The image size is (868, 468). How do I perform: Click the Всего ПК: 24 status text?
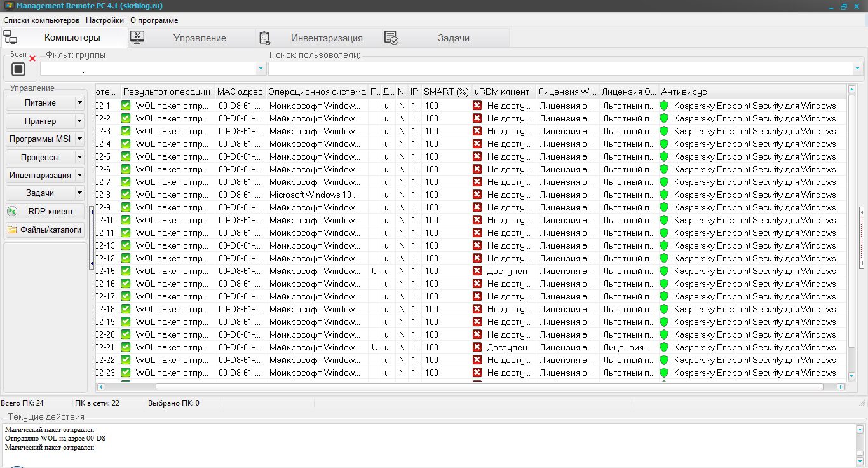click(x=22, y=403)
